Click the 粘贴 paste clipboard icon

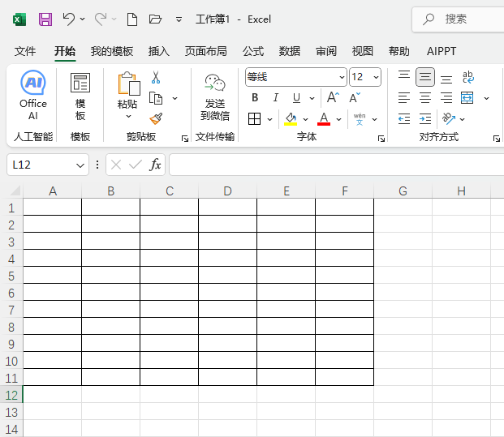[x=128, y=84]
